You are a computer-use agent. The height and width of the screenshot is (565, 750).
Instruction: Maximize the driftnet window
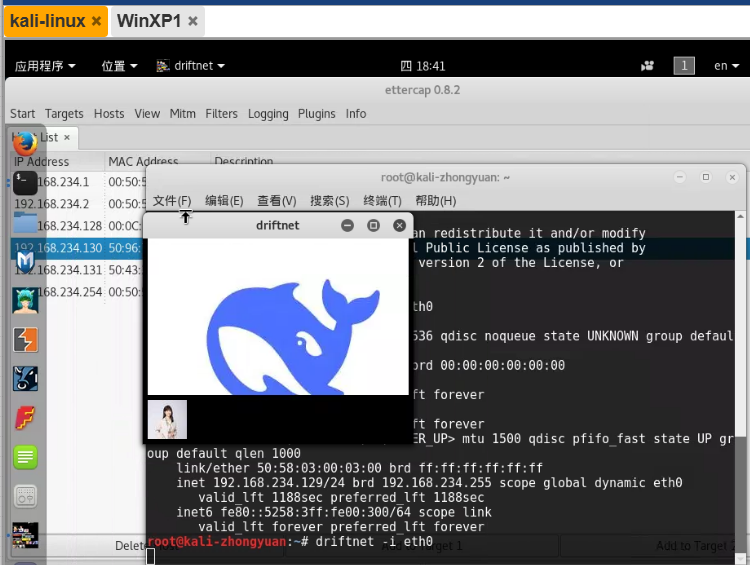tap(374, 225)
